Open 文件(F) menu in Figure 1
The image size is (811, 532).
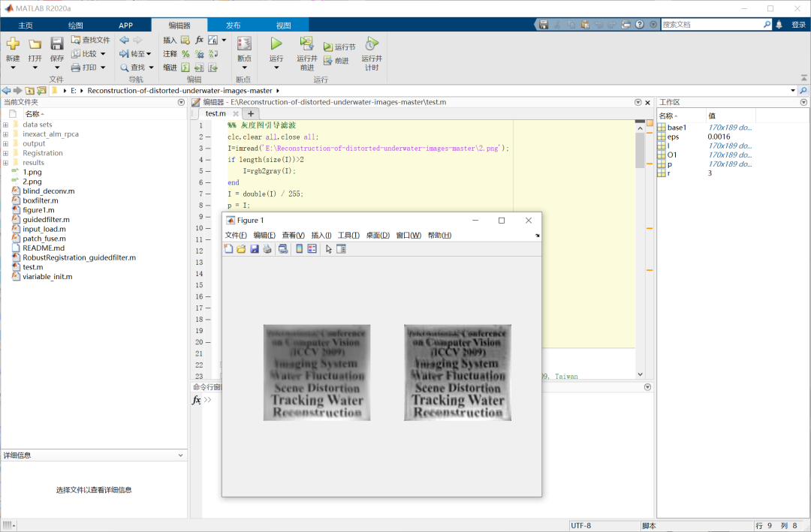click(x=236, y=236)
